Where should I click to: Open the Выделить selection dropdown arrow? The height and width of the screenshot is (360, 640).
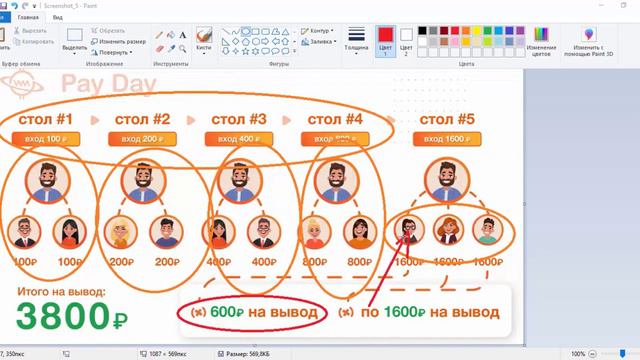pos(75,54)
